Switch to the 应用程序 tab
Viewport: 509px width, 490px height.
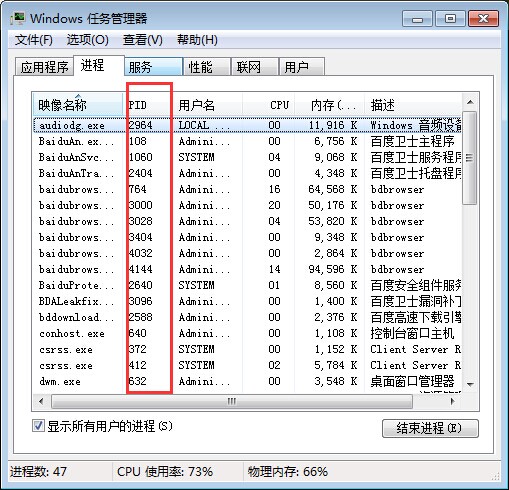[44, 67]
